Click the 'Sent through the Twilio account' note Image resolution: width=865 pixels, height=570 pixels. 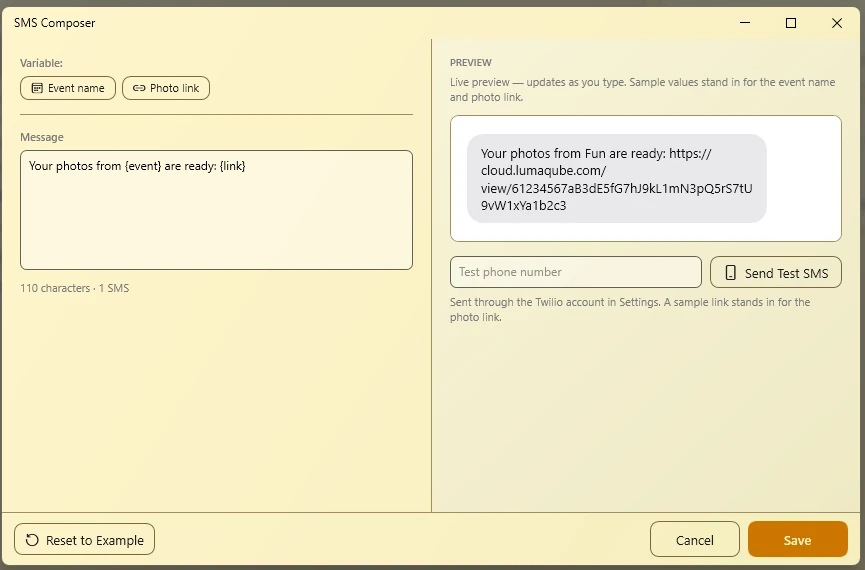click(x=630, y=310)
